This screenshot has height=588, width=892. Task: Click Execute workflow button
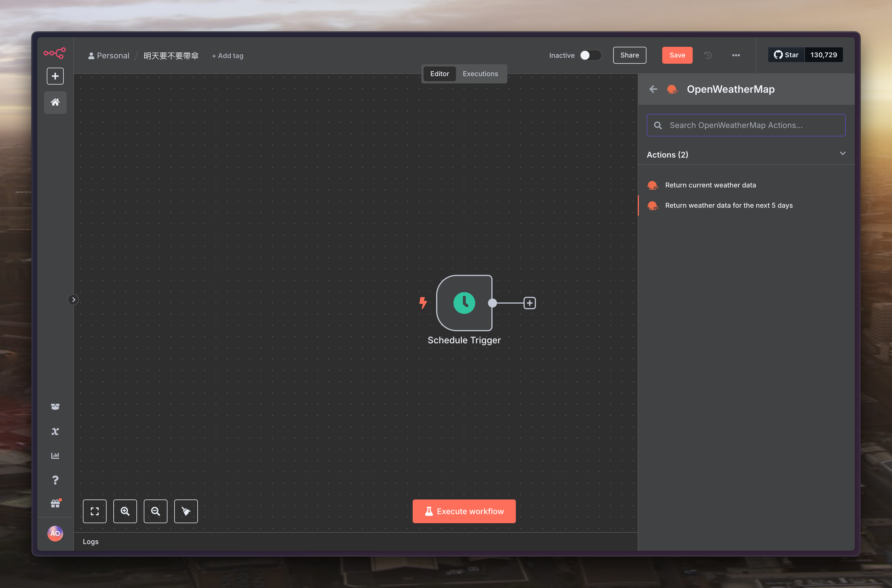(x=464, y=511)
